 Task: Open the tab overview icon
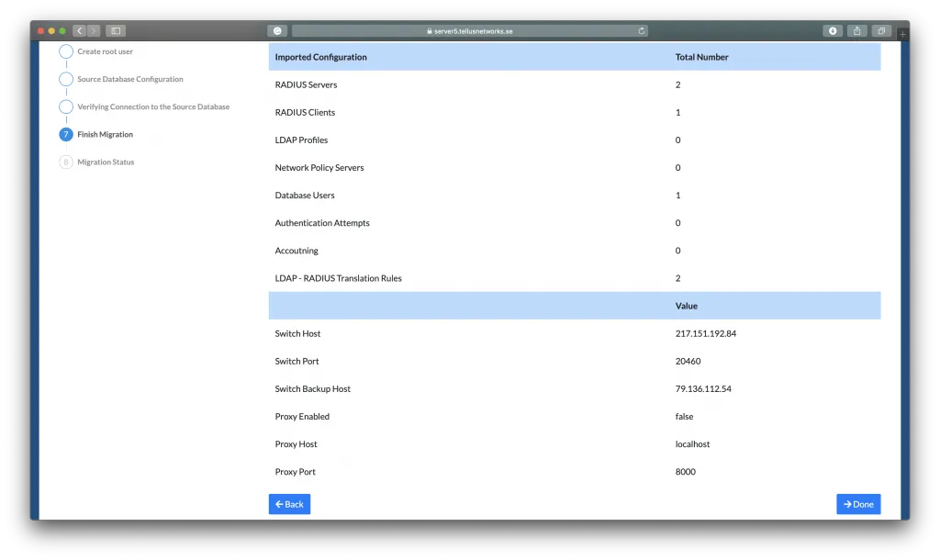(880, 29)
